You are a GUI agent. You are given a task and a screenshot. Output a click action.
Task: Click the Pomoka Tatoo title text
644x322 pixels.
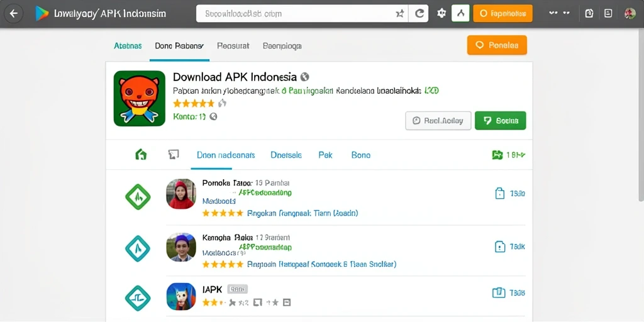click(x=228, y=183)
